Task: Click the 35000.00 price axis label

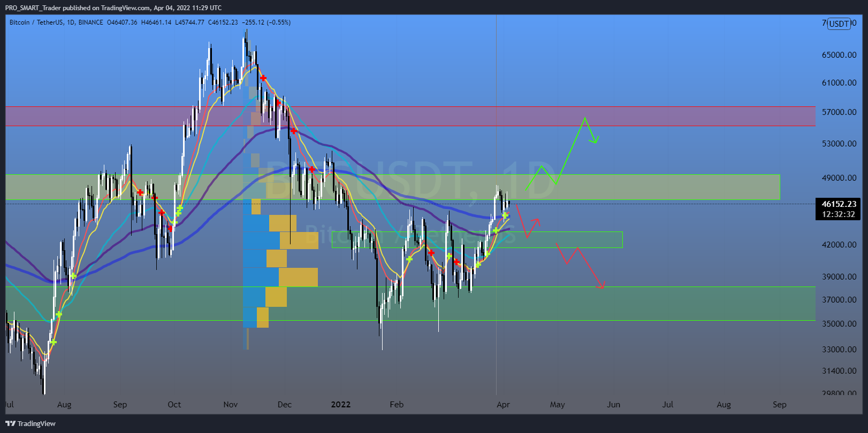Action: [839, 323]
